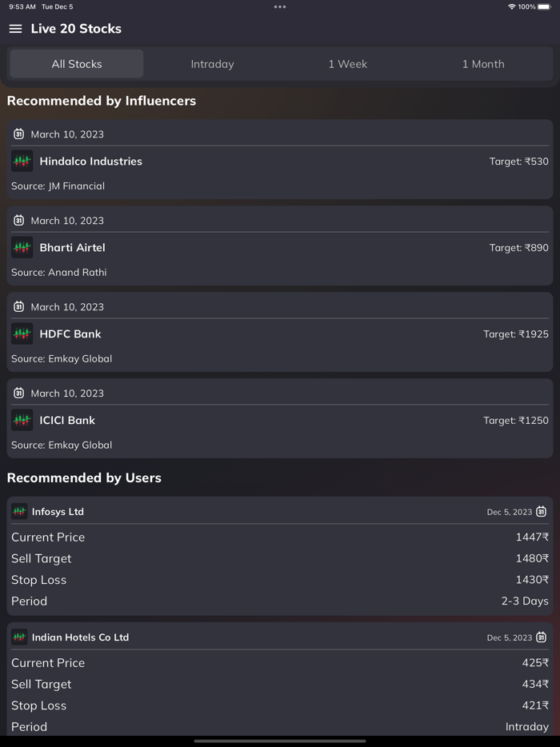
Task: Switch to the All Stocks tab
Action: (x=77, y=64)
